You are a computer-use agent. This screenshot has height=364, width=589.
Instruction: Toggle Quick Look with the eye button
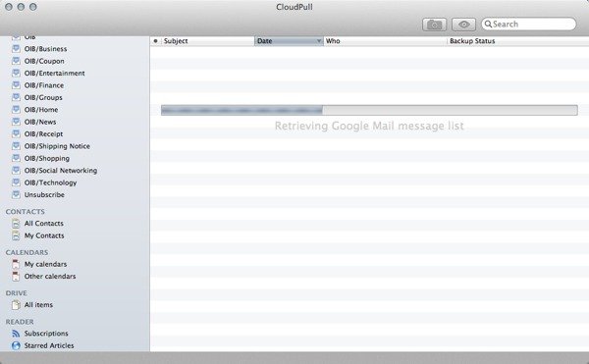coord(464,25)
